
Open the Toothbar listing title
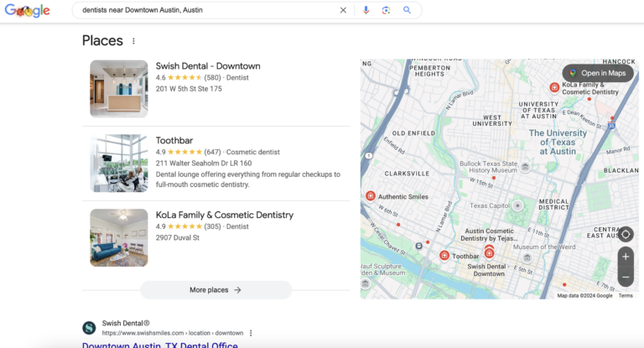pyautogui.click(x=174, y=141)
